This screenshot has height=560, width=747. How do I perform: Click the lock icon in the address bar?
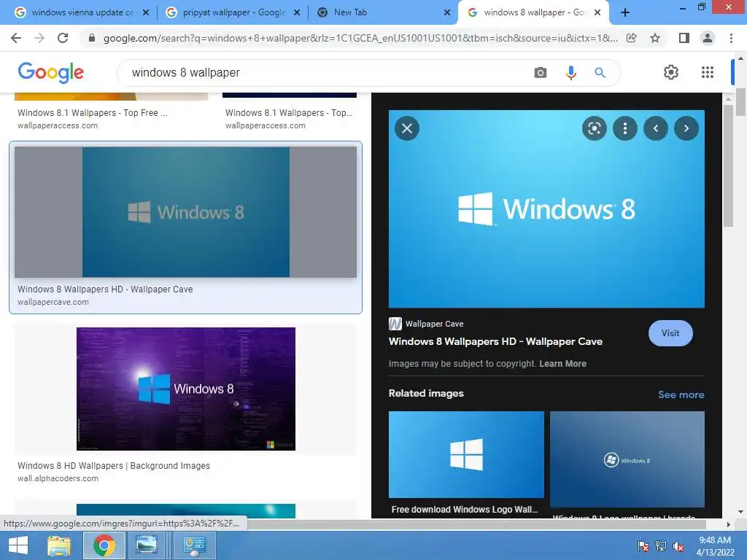pyautogui.click(x=92, y=38)
